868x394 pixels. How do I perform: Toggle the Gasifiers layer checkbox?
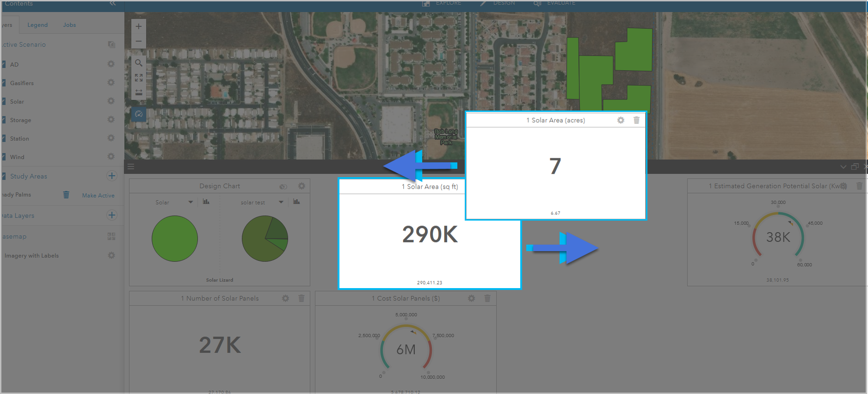(x=4, y=83)
